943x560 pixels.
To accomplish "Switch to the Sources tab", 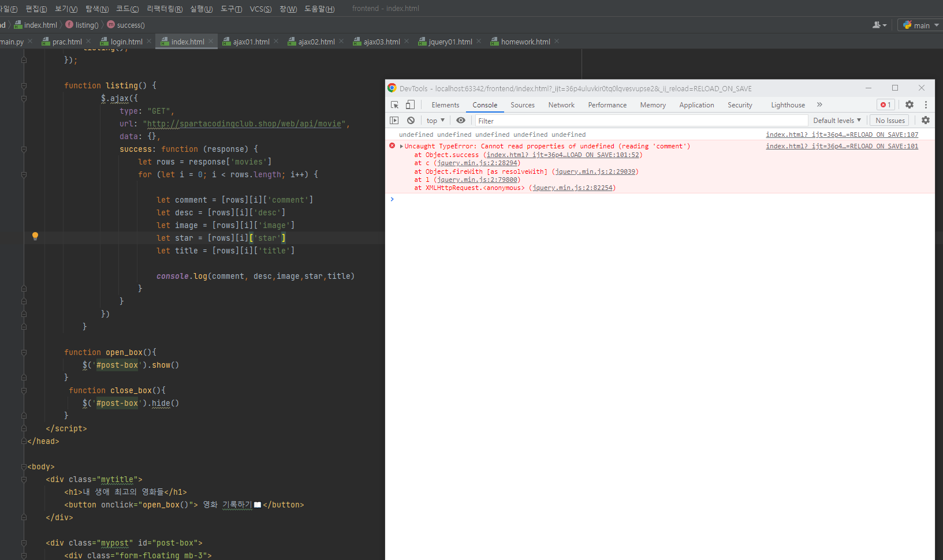I will [523, 105].
